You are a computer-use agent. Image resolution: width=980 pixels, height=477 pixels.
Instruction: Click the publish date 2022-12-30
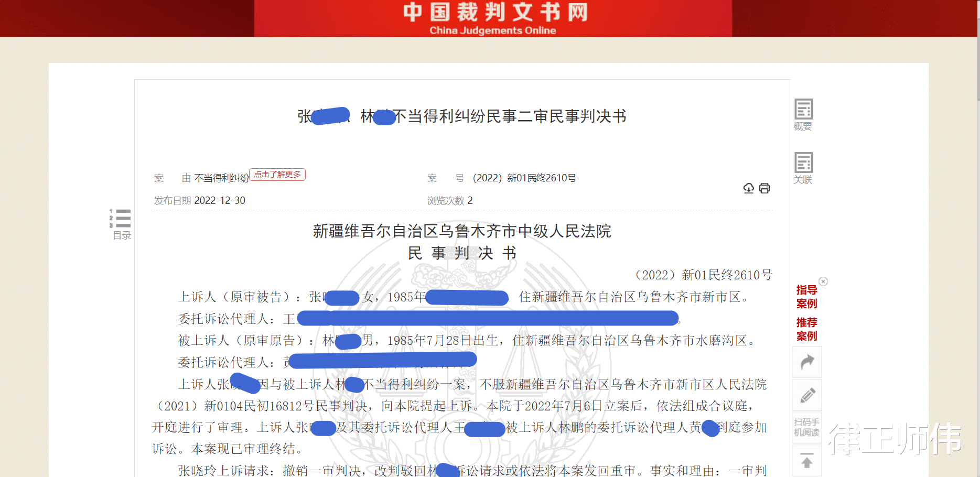(220, 200)
